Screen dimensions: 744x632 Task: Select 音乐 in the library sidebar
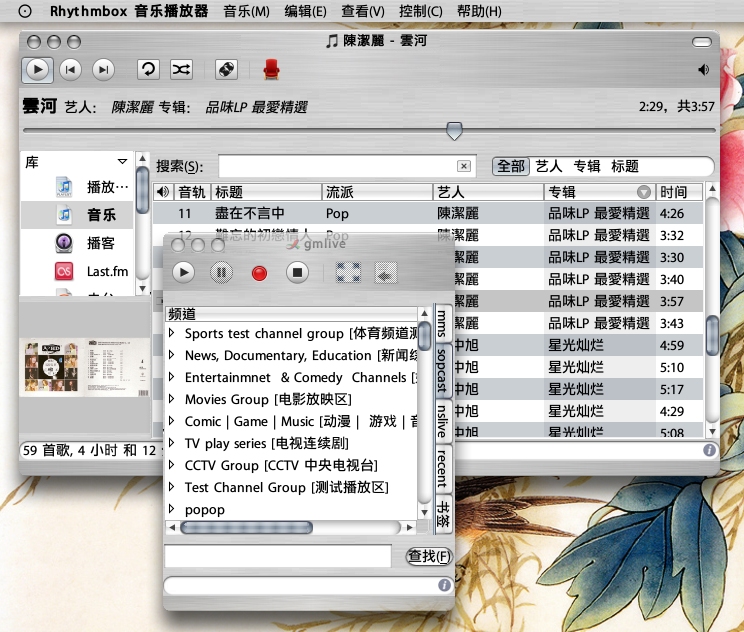77,215
